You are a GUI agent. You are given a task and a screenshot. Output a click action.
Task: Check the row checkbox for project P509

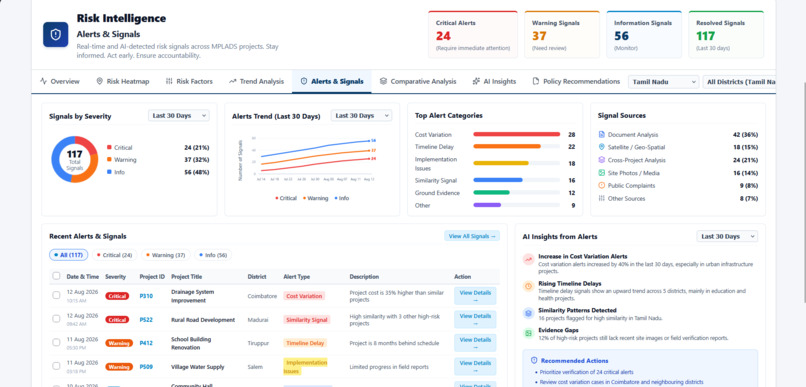pyautogui.click(x=56, y=366)
